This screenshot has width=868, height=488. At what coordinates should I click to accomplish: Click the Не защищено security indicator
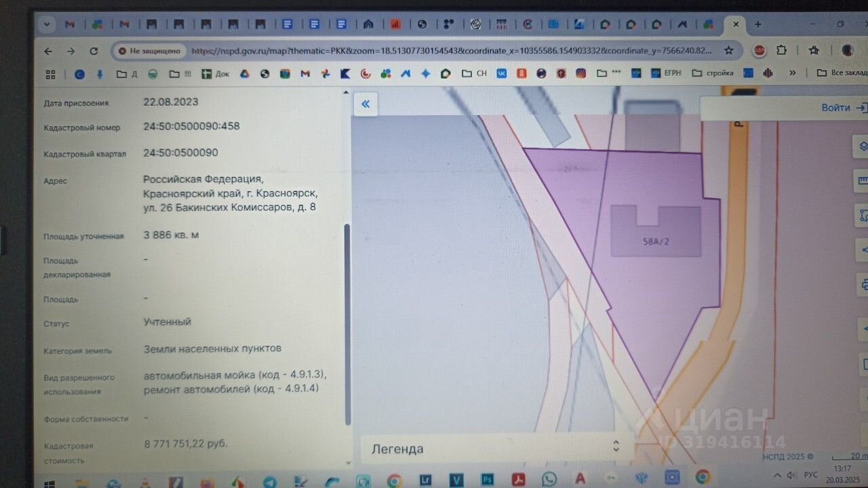click(149, 51)
